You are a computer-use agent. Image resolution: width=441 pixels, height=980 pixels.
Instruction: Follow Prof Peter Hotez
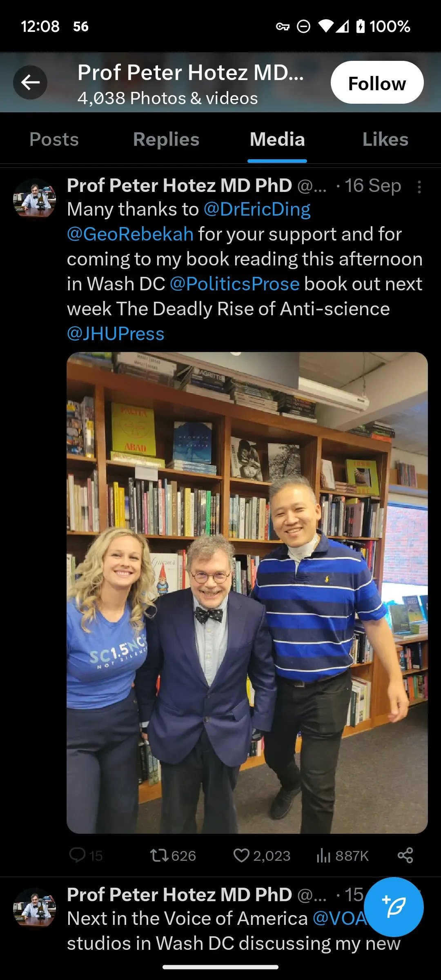coord(377,82)
